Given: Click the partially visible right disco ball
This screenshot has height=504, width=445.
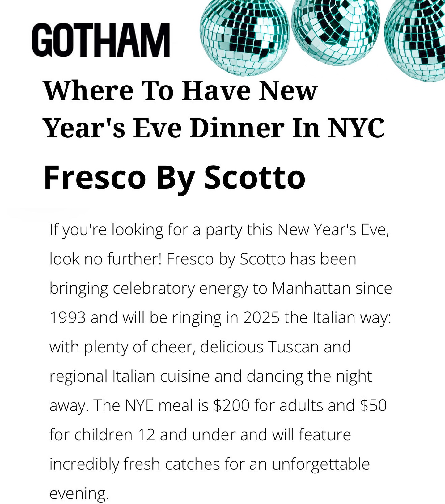Looking at the screenshot, I should [x=414, y=40].
